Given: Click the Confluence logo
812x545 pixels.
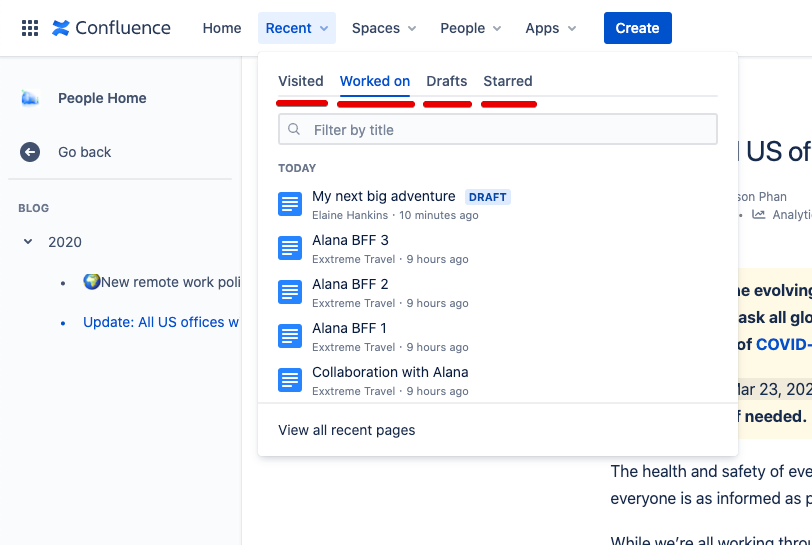Looking at the screenshot, I should [x=111, y=28].
